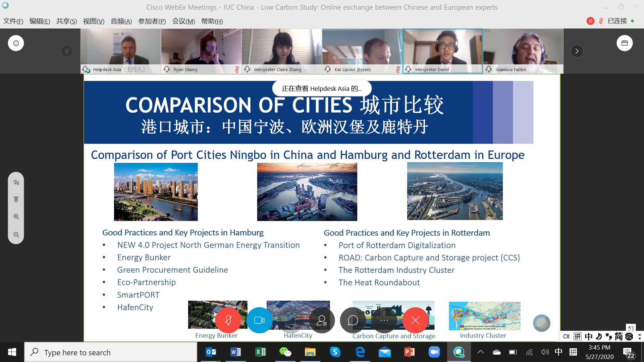Open the chat bubble button

coord(353,320)
